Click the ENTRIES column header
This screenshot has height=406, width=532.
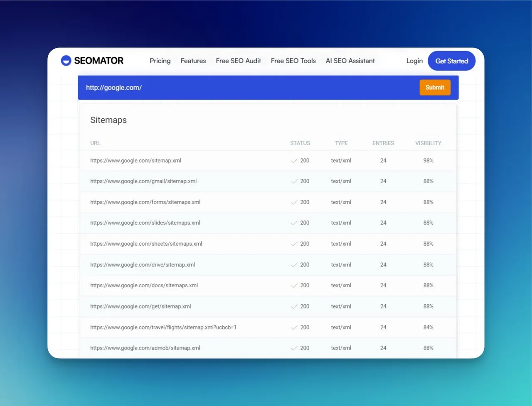coord(383,143)
